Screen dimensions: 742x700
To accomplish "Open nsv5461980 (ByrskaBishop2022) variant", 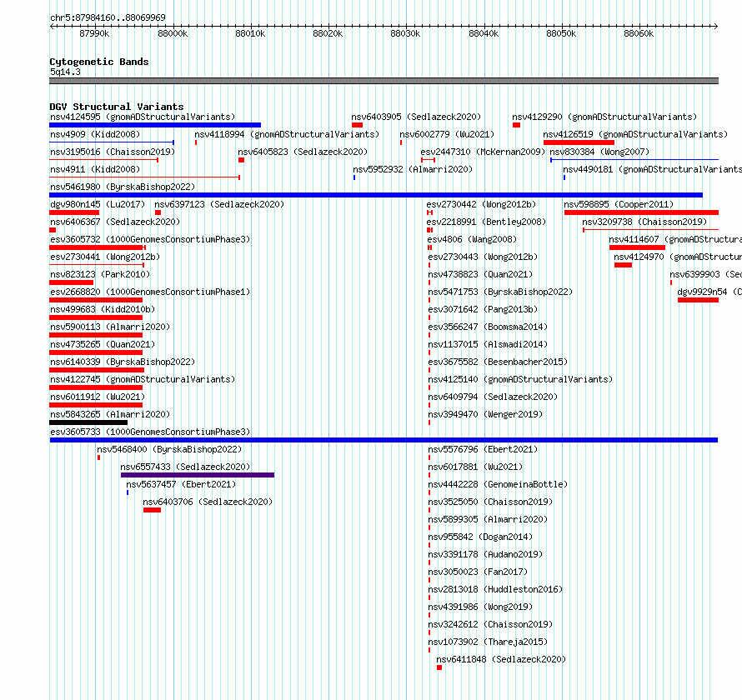I will click(123, 187).
